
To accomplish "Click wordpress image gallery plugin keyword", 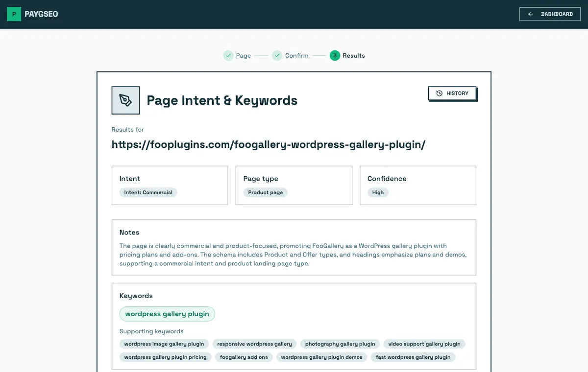I will [x=164, y=344].
